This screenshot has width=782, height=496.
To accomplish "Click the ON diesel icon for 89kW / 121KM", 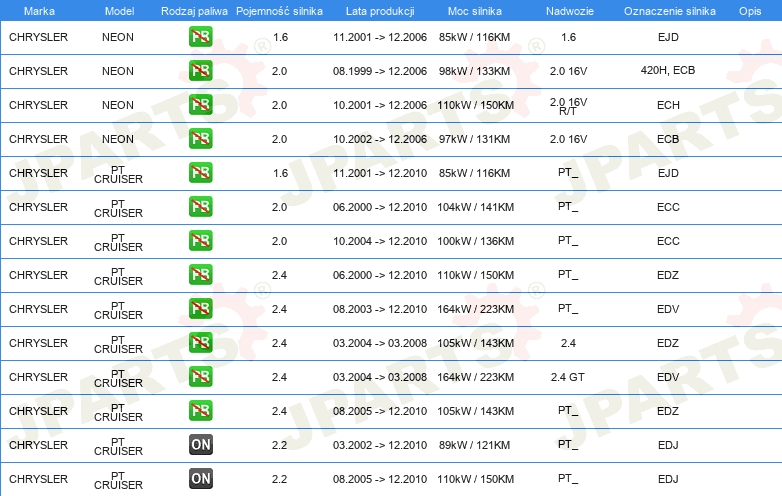I will [200, 445].
